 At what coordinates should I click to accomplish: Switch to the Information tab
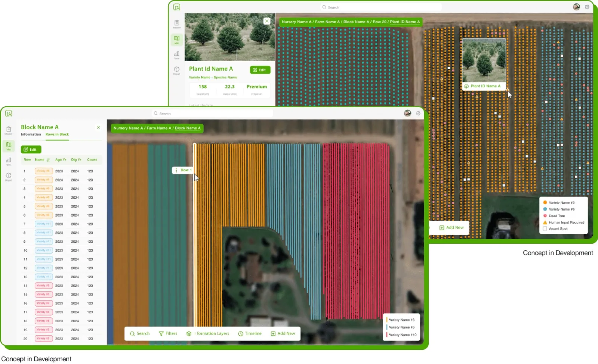point(31,134)
